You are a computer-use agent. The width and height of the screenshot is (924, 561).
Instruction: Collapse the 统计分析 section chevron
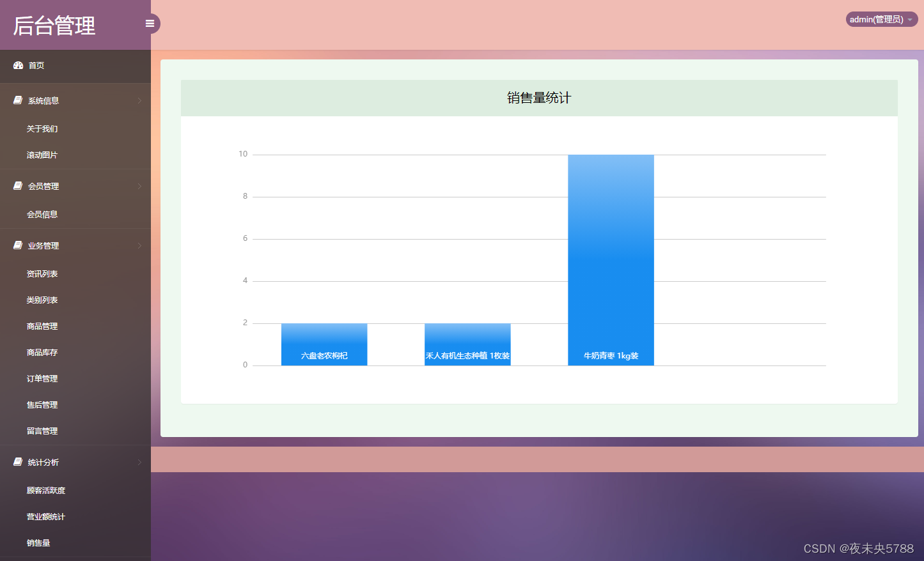139,462
